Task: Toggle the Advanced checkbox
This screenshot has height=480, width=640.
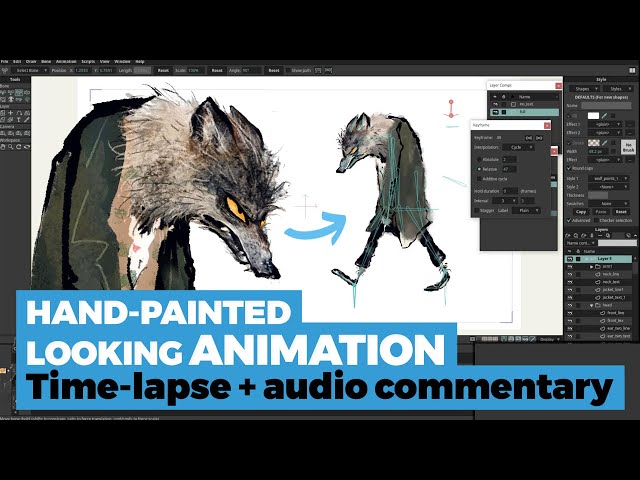Action: click(x=569, y=220)
